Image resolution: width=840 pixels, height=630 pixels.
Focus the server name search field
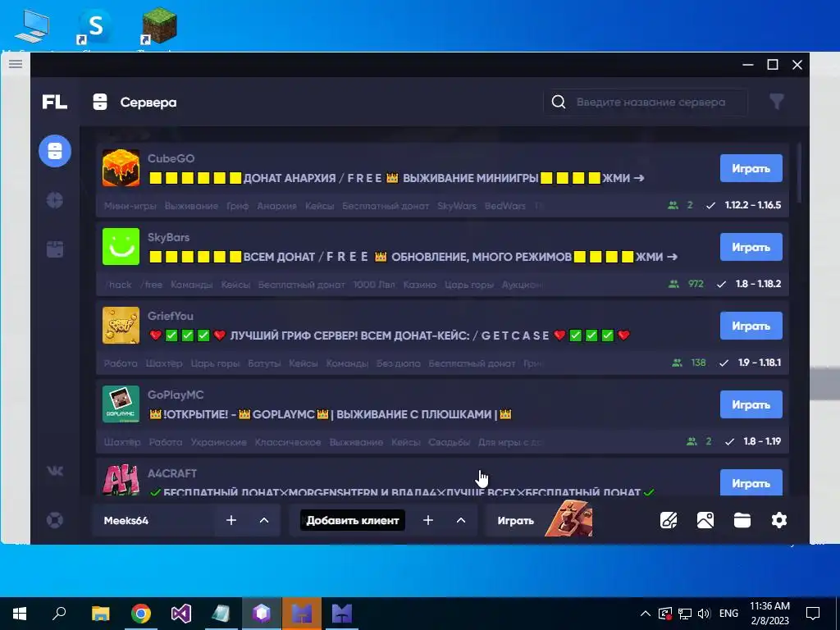[x=646, y=102]
